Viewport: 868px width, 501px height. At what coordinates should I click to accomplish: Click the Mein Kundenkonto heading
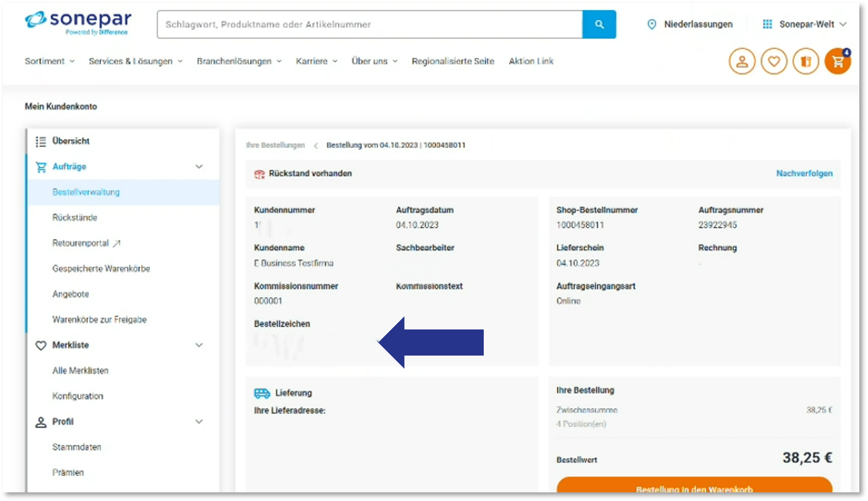pyautogui.click(x=61, y=107)
